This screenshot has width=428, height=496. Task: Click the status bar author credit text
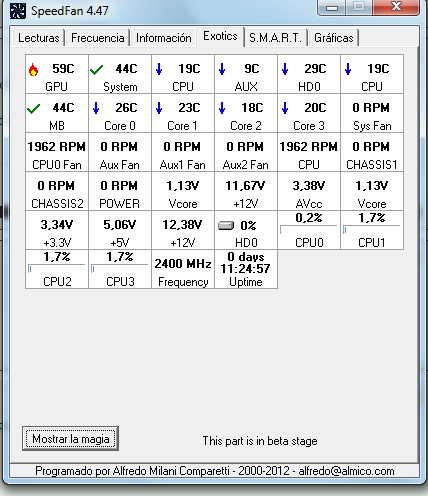click(215, 471)
